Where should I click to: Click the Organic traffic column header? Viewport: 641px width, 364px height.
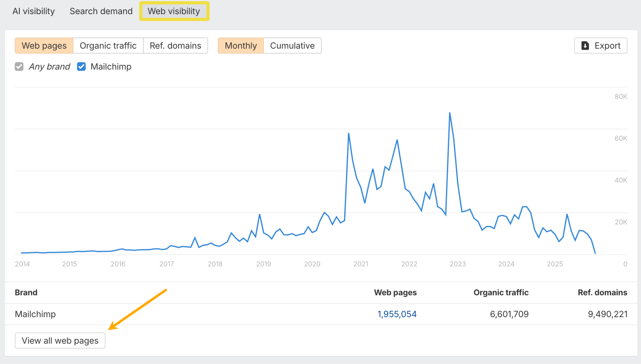tap(501, 292)
